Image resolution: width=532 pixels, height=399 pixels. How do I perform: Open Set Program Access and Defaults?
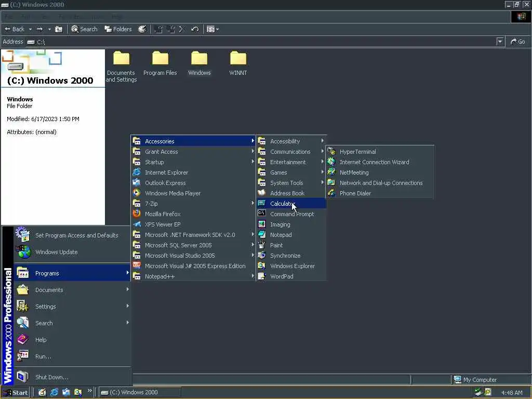point(72,235)
